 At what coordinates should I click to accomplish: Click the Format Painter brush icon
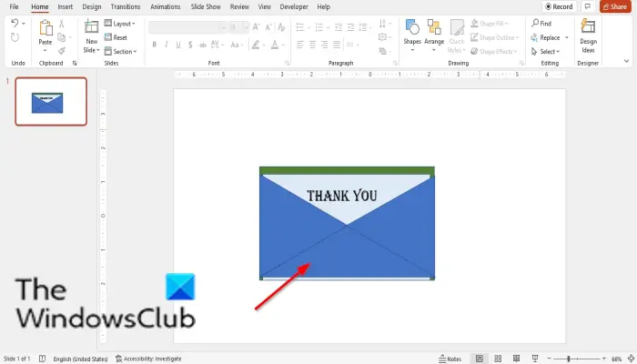click(61, 51)
